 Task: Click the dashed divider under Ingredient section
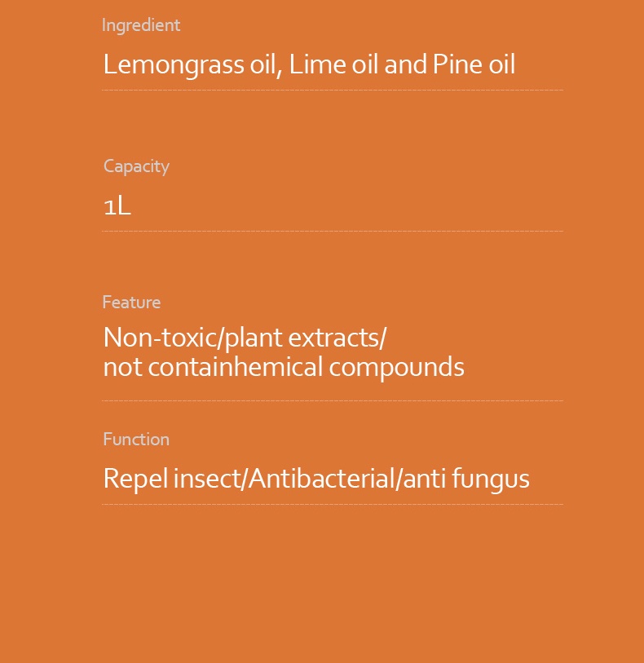[333, 90]
